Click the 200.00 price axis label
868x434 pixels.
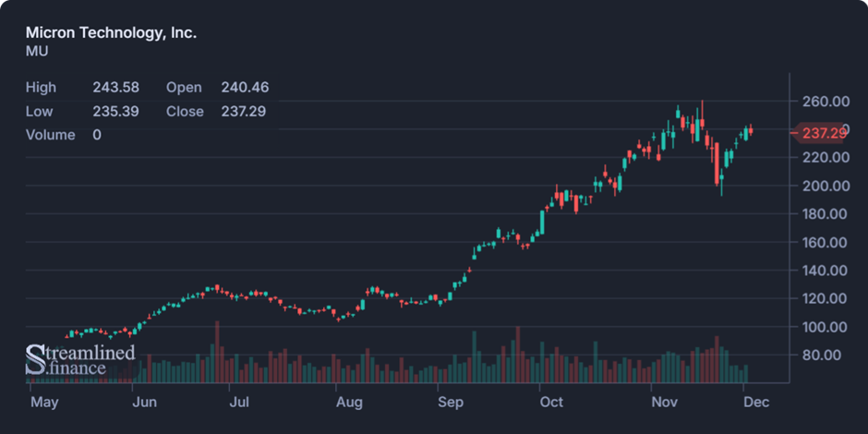coord(826,186)
